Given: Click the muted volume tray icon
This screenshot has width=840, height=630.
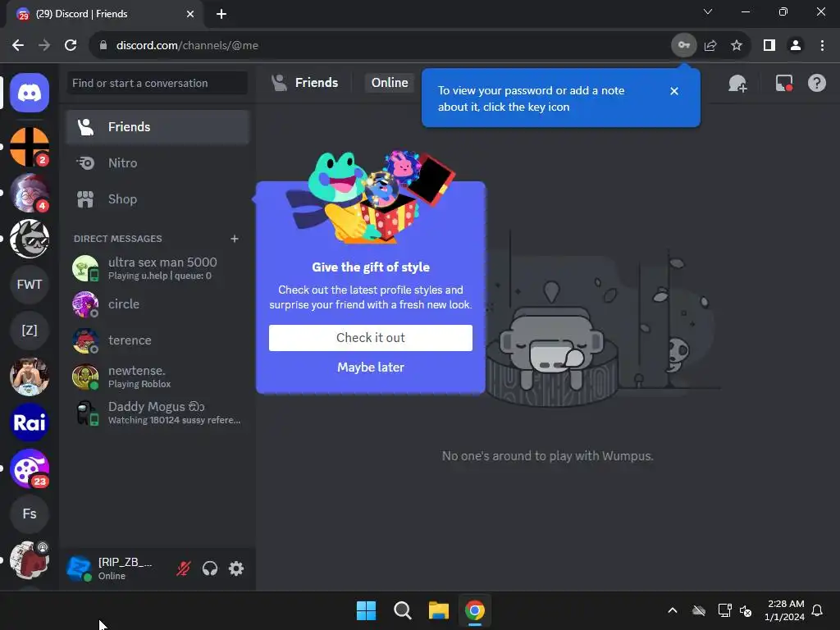Looking at the screenshot, I should tap(746, 610).
